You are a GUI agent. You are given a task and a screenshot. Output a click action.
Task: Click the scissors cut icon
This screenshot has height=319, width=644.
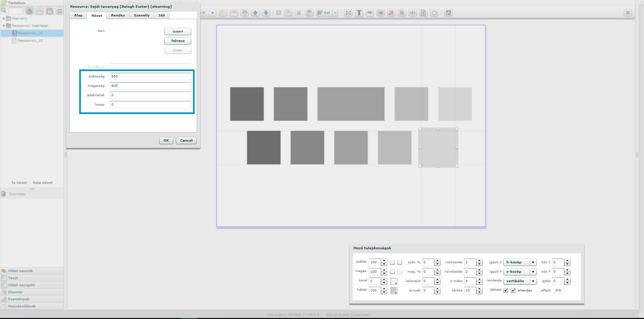coord(299,13)
